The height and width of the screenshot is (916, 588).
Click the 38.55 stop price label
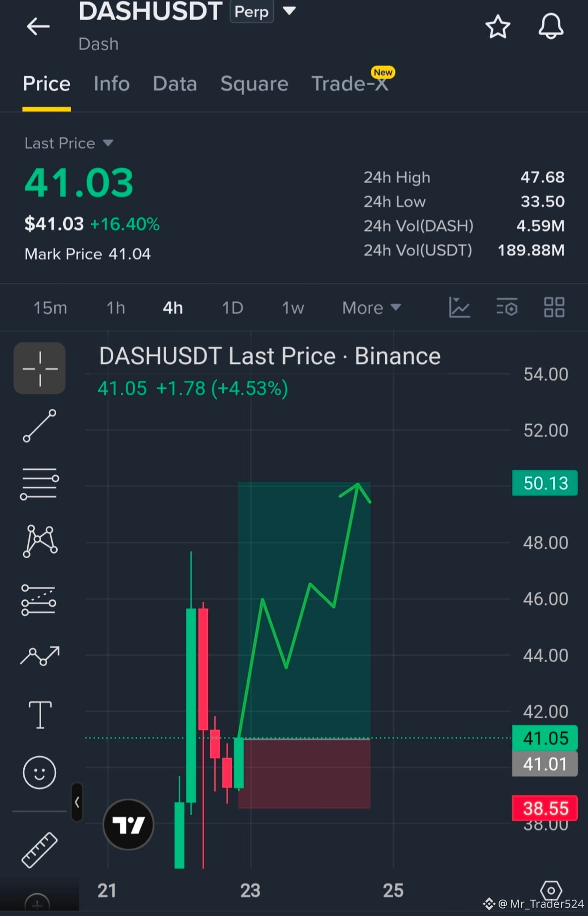pos(545,808)
